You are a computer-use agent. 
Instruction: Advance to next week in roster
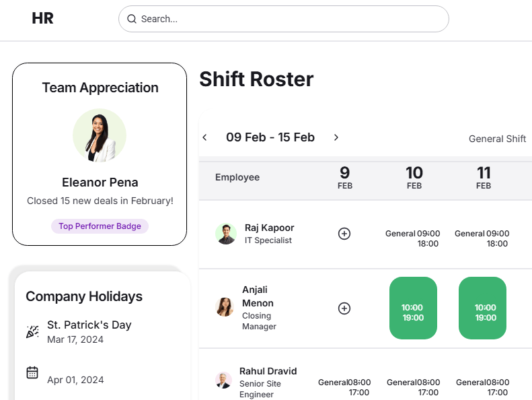pyautogui.click(x=336, y=137)
